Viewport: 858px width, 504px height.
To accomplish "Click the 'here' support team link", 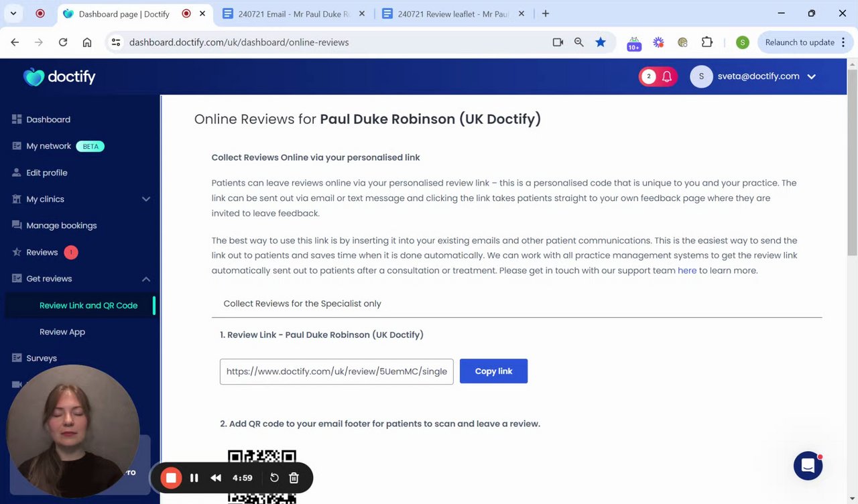I will coord(687,270).
